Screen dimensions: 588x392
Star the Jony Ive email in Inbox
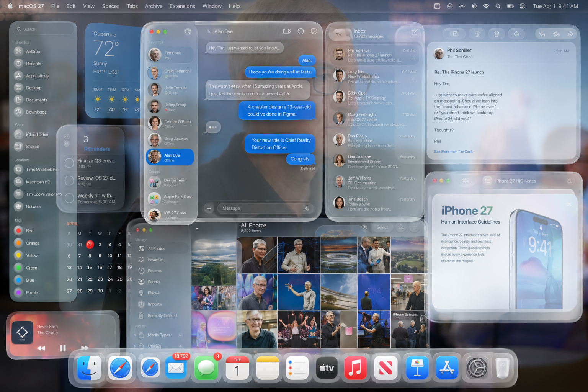(413, 78)
